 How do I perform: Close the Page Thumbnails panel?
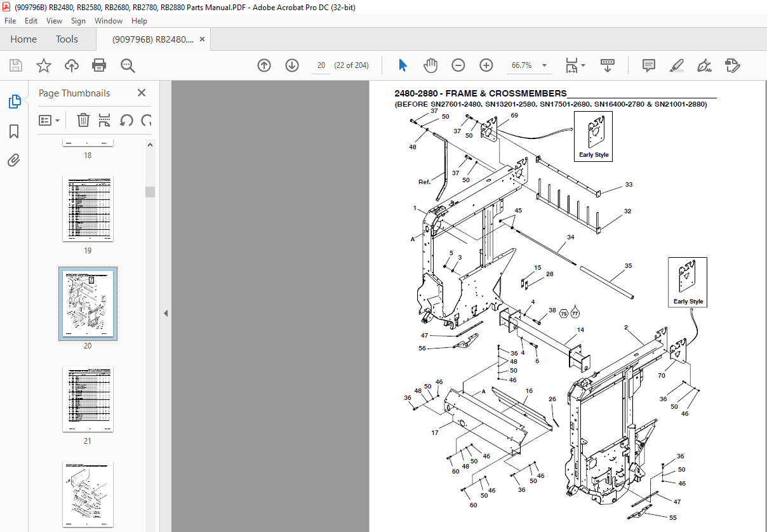click(142, 93)
